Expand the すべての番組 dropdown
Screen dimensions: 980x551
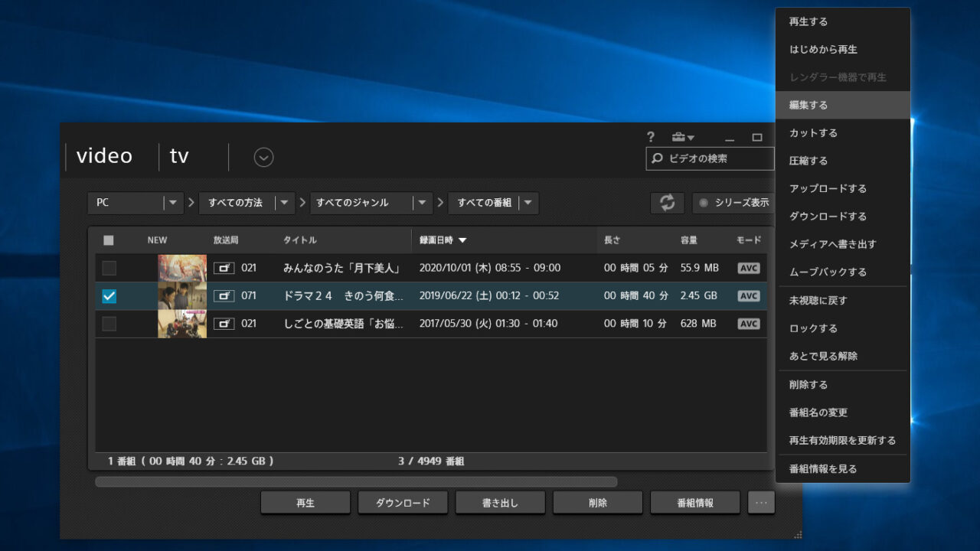coord(528,203)
